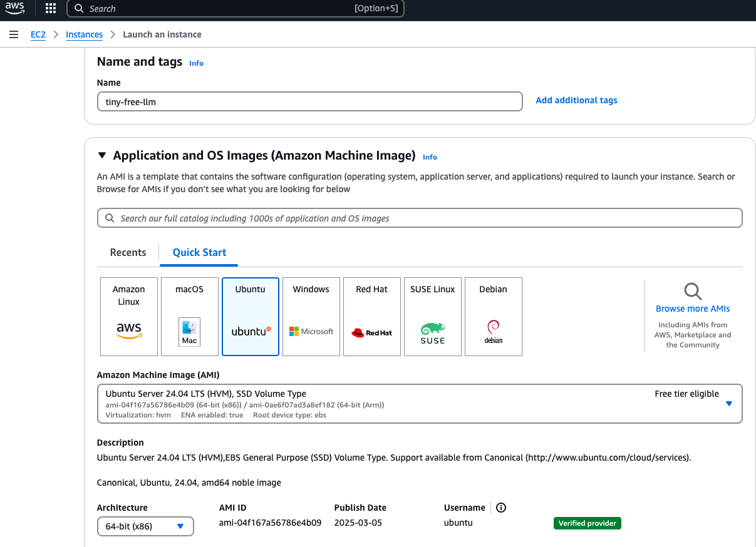Open the AWS console home logo

pyautogui.click(x=15, y=8)
